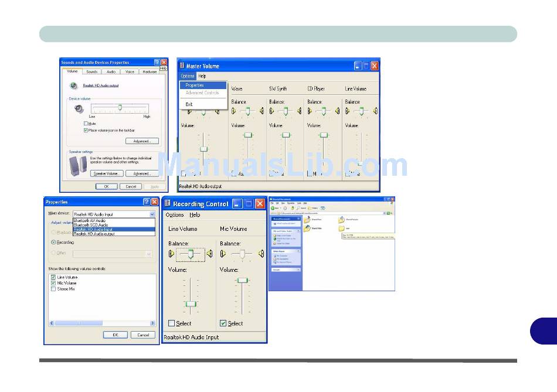The width and height of the screenshot is (557, 392).
Task: Switch to the Hardware tab
Action: (150, 71)
